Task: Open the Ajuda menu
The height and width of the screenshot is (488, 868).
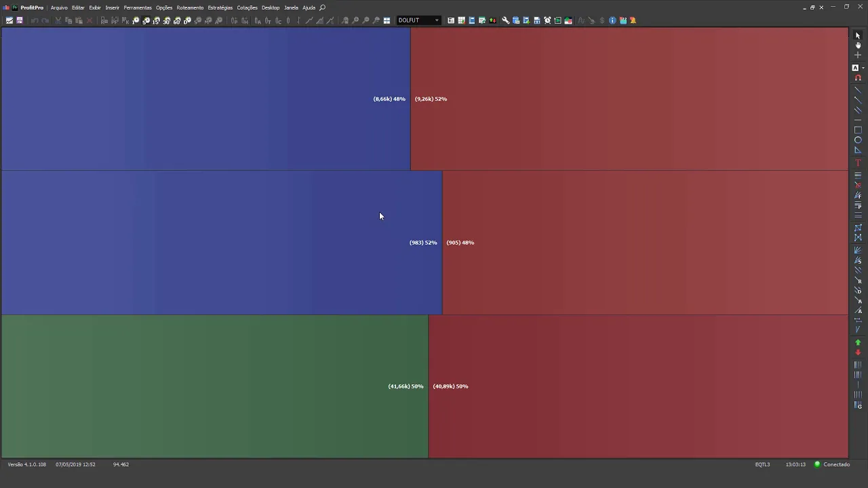Action: [x=309, y=7]
